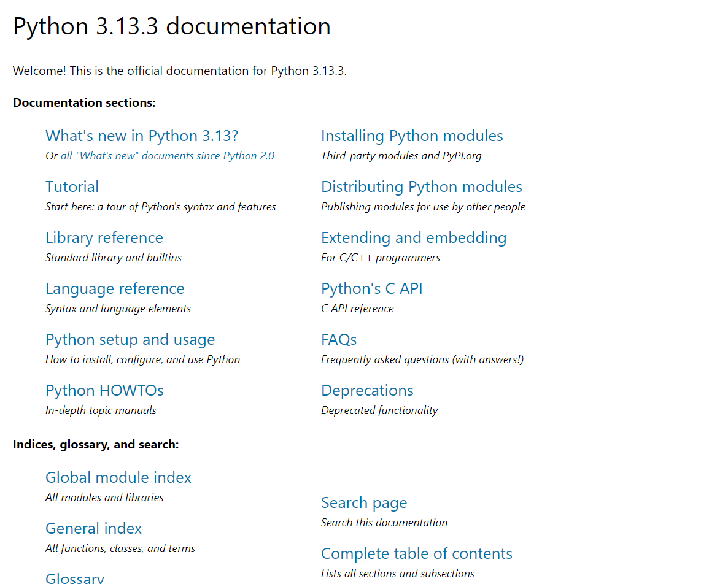Open Python setup and usage
The height and width of the screenshot is (584, 728).
tap(130, 340)
